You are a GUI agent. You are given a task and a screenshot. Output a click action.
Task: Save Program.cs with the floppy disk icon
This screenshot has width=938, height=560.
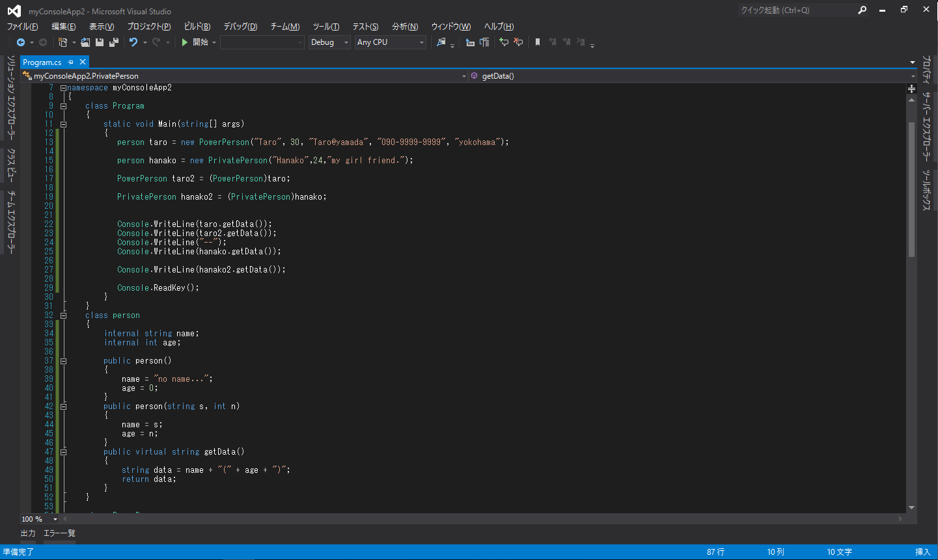[100, 42]
